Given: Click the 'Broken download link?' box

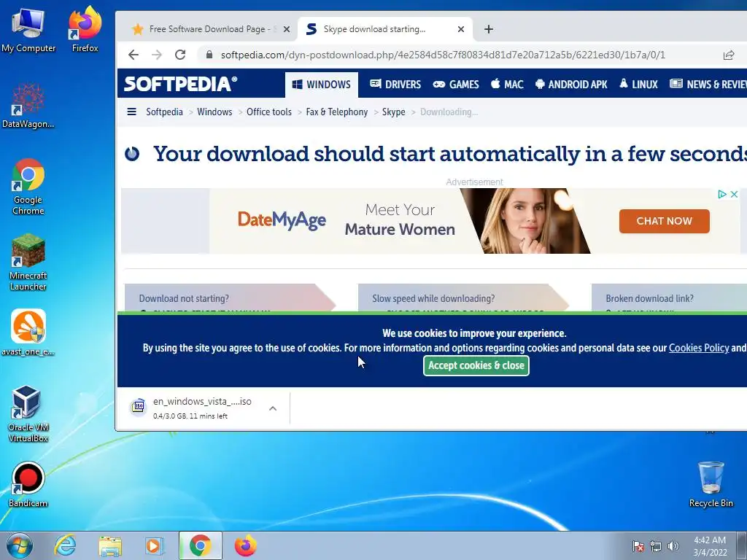Looking at the screenshot, I should point(669,298).
